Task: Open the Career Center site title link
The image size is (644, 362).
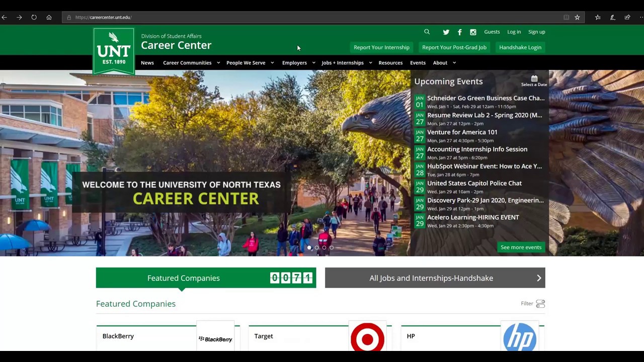Action: [x=176, y=45]
